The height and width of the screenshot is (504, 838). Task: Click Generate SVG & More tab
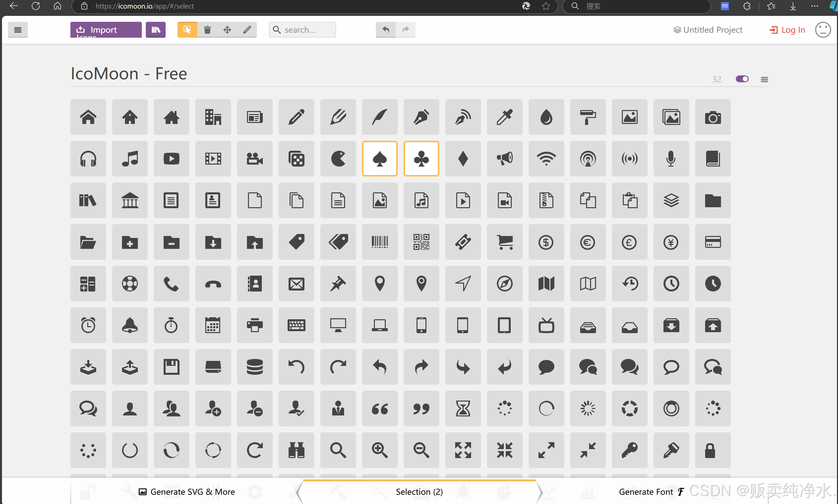coord(187,492)
